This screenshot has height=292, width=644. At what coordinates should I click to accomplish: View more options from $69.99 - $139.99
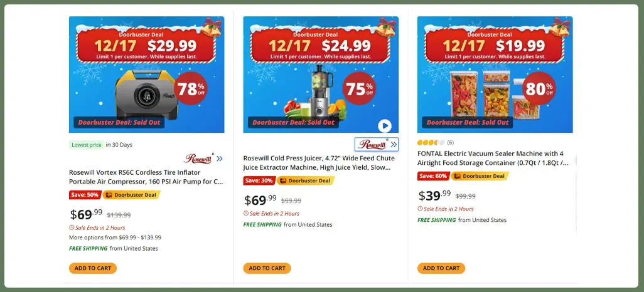115,237
